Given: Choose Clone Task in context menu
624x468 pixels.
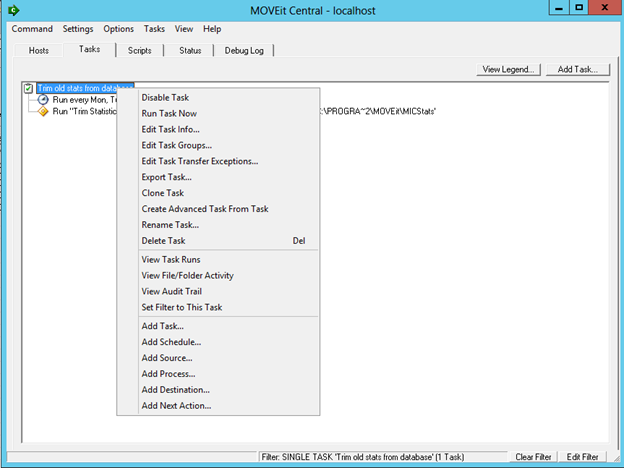Looking at the screenshot, I should click(218, 193).
